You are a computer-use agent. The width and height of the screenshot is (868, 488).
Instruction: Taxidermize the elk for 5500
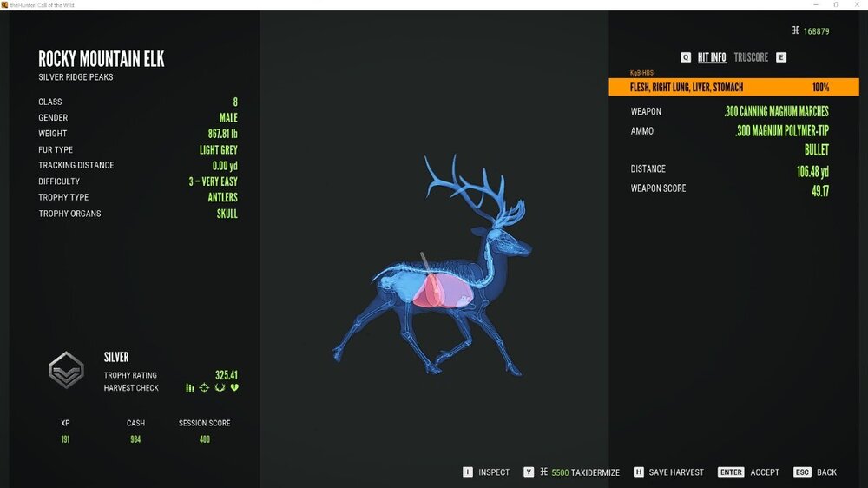[585, 472]
